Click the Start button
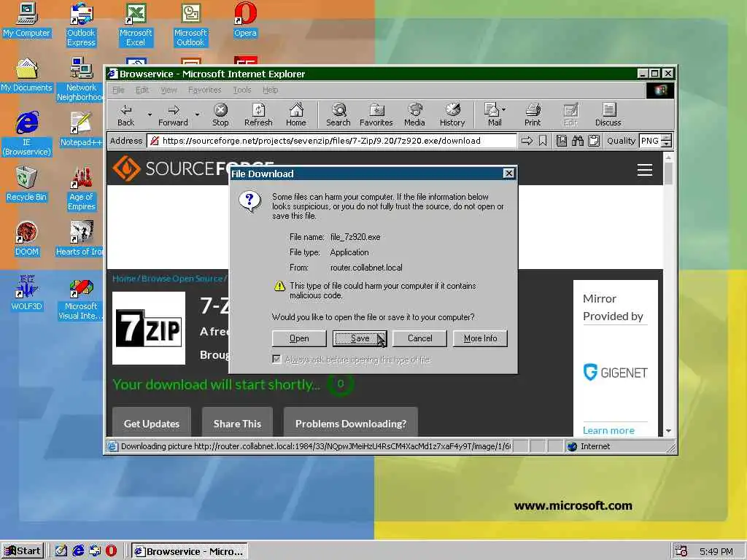Viewport: 747px width, 560px height. click(x=23, y=551)
